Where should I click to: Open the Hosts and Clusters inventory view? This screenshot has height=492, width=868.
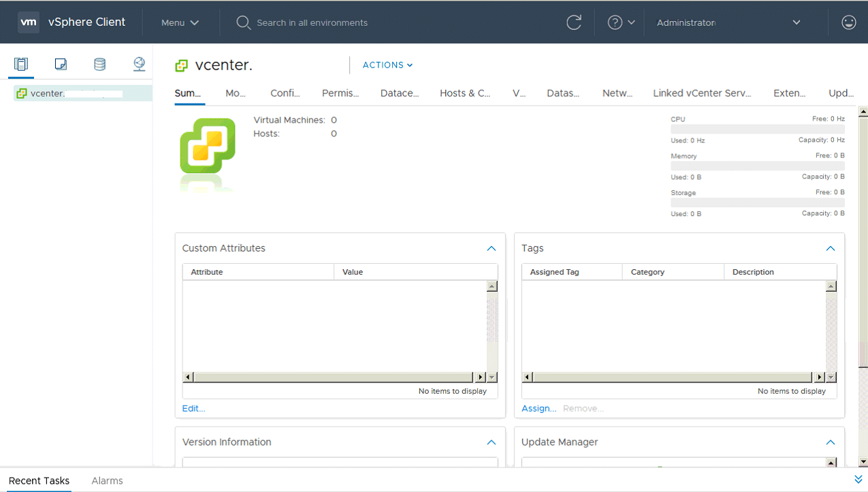coord(21,64)
